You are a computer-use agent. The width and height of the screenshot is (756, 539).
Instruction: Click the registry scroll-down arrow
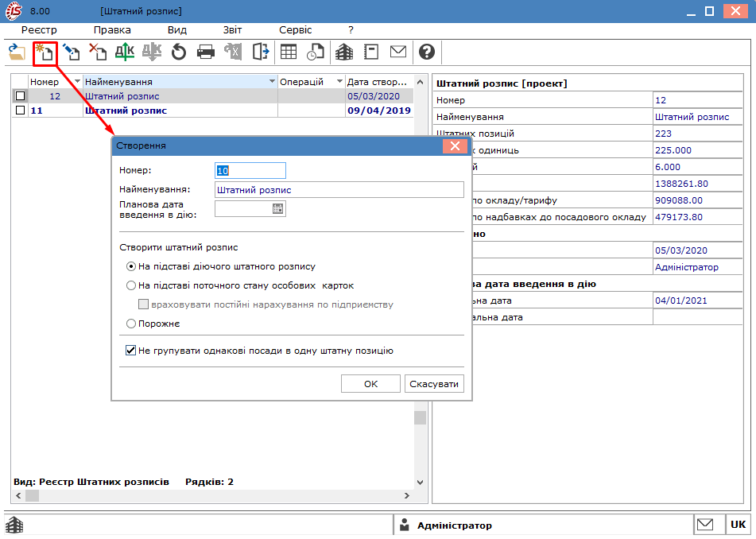(x=420, y=482)
